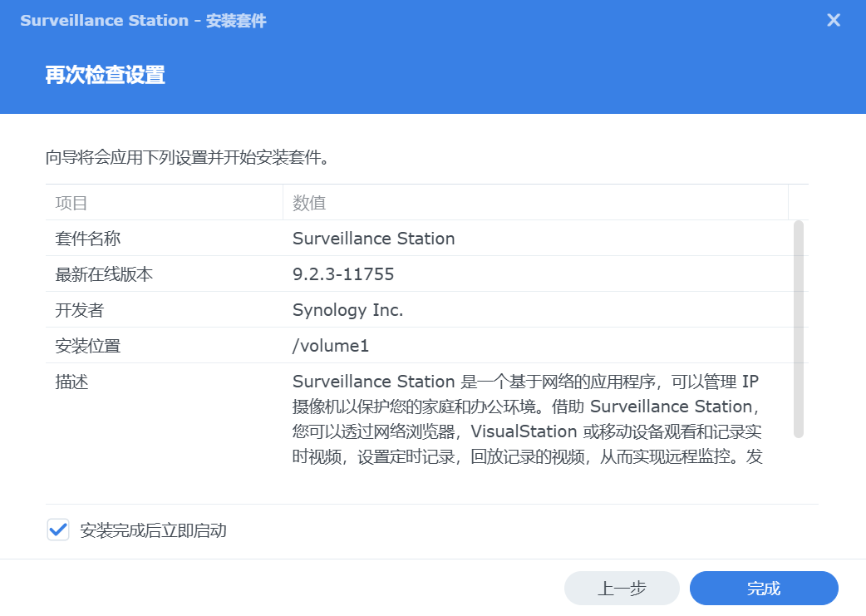Click 安装完成后立即启动 label text

pos(154,530)
